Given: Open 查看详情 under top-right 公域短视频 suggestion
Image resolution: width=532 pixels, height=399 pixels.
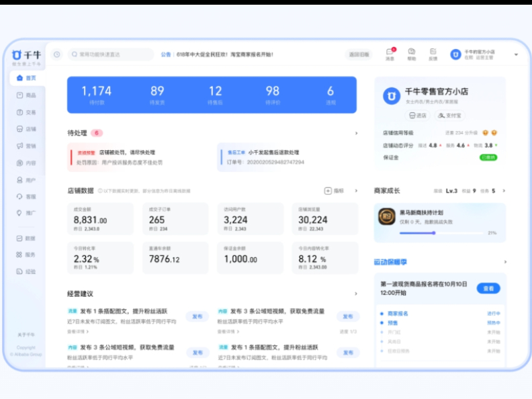Looking at the screenshot, I should (228, 331).
